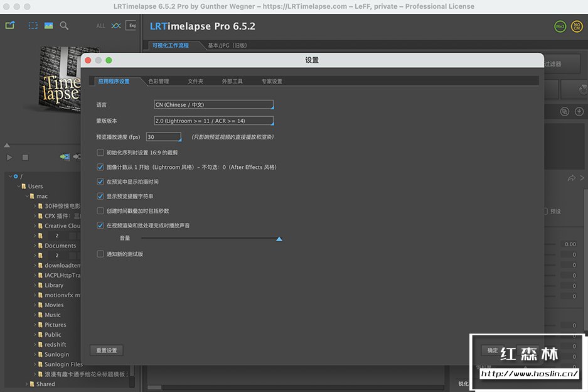
Task: Select the Public folder
Action: click(53, 335)
